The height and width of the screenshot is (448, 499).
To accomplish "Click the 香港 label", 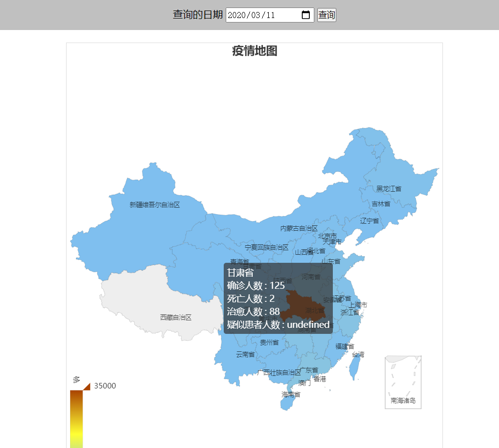I will (x=320, y=379).
